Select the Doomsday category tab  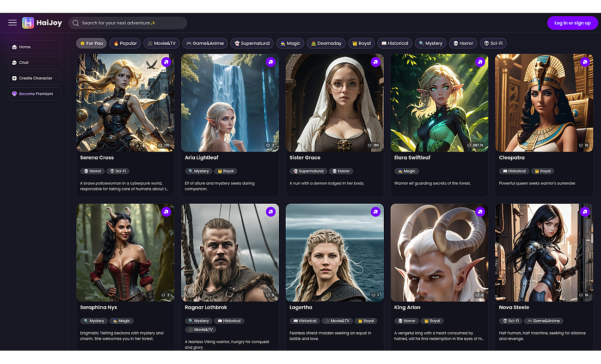(326, 43)
